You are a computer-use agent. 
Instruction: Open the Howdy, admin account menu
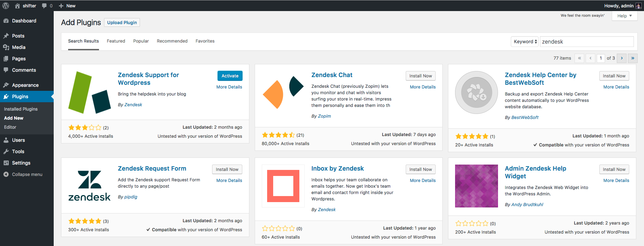click(623, 6)
